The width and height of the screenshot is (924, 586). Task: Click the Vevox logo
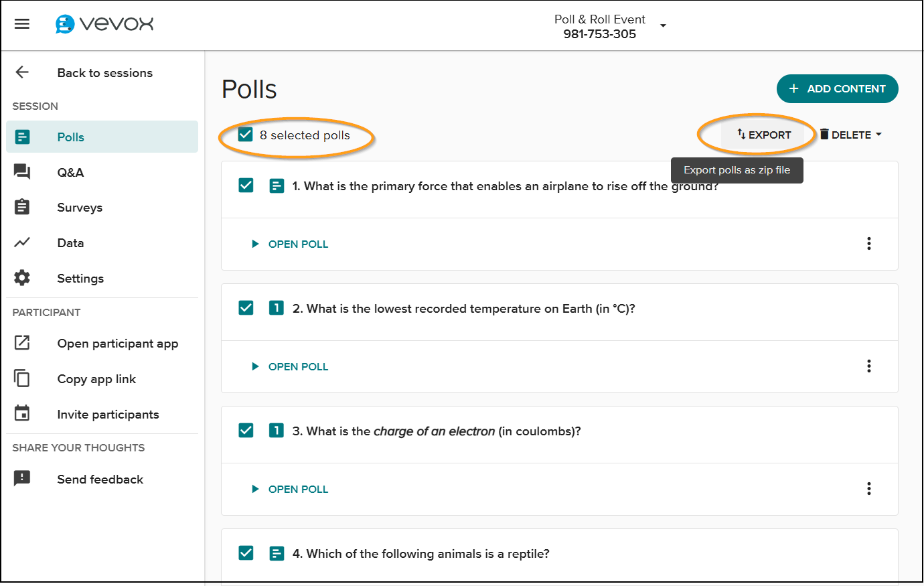[x=104, y=24]
